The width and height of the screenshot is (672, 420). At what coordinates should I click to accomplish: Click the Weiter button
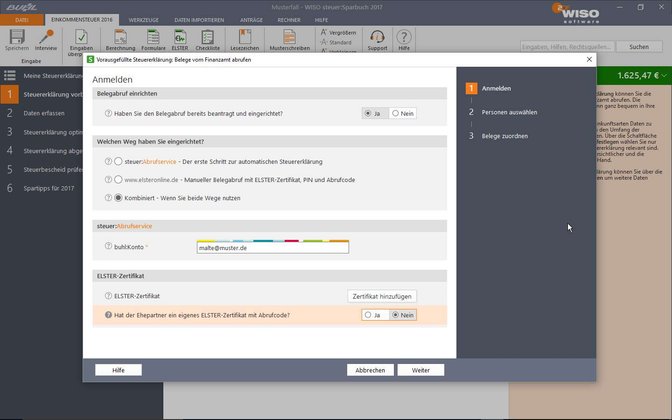(x=421, y=370)
